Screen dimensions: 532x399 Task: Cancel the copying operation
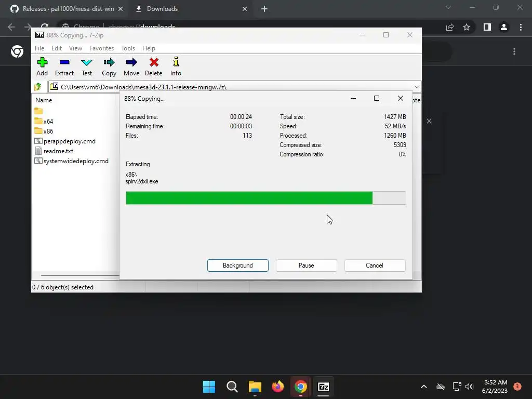[375, 265]
